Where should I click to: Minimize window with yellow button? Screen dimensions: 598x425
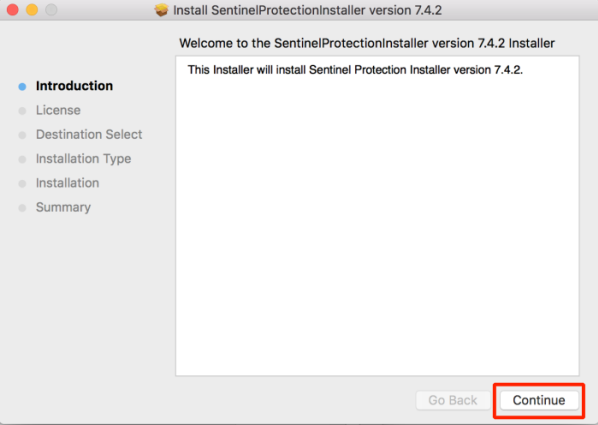pyautogui.click(x=32, y=10)
